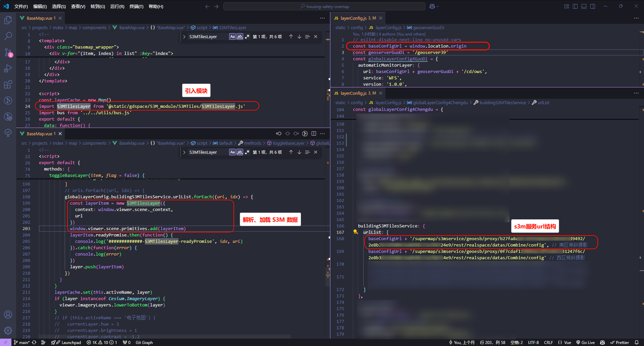Open 'buildingS3MTilesService' breadcrumb in layerConfig.js
Screen dimensions: 644x346
[x=502, y=102]
